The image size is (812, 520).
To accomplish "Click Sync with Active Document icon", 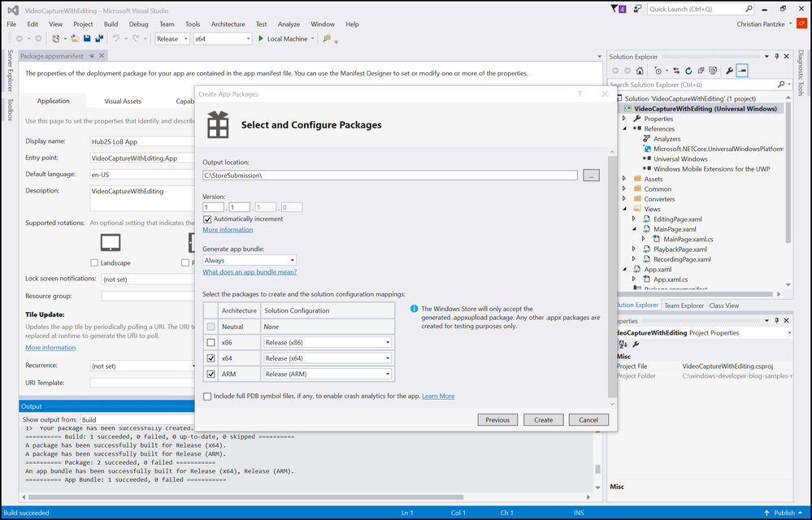I will point(676,71).
